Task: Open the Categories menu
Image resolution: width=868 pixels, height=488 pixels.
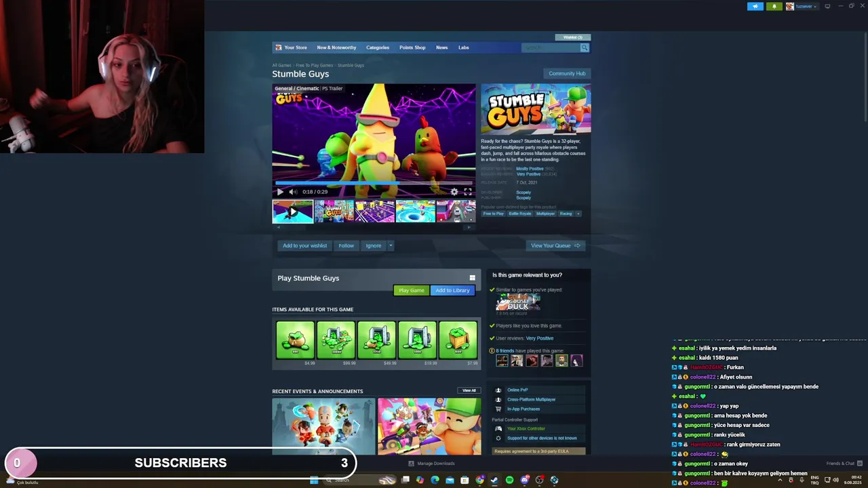Action: [x=378, y=47]
